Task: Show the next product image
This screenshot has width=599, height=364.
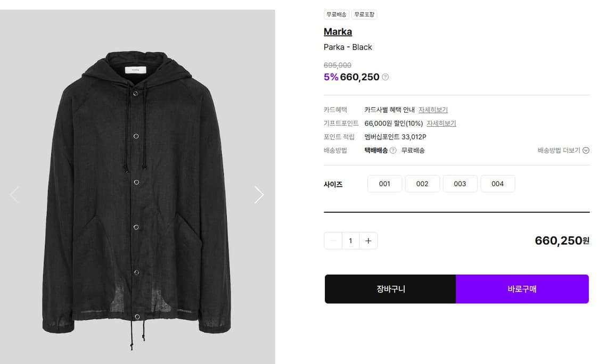Action: point(259,195)
